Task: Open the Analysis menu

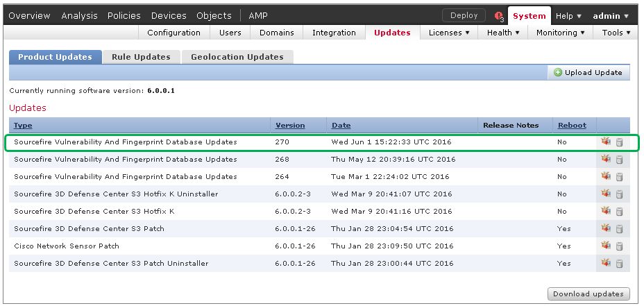Action: click(x=79, y=15)
